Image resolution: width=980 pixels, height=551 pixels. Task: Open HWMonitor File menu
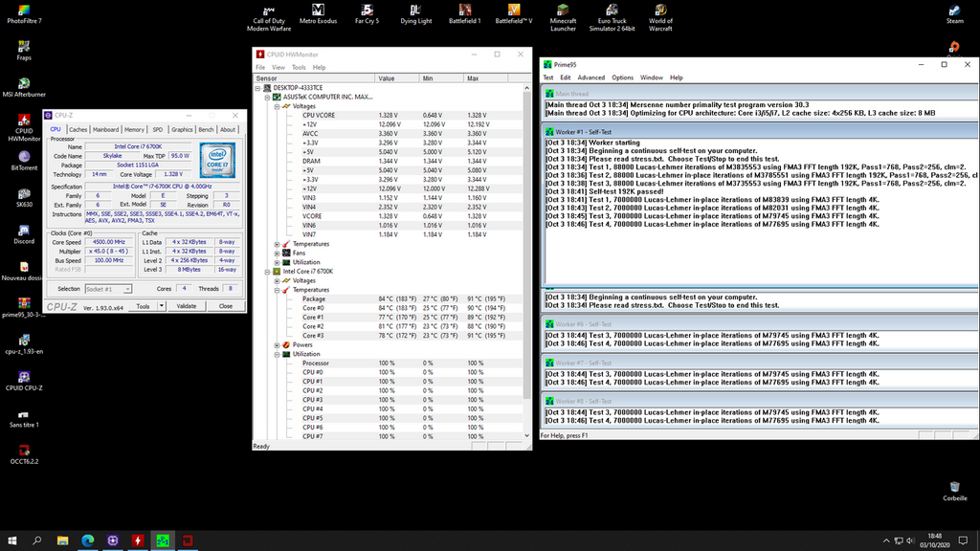[260, 68]
